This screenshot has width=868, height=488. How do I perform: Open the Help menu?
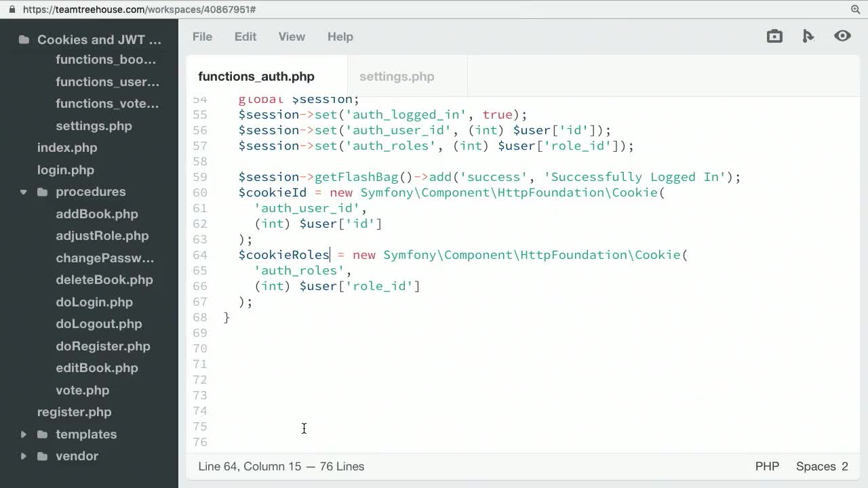(340, 37)
